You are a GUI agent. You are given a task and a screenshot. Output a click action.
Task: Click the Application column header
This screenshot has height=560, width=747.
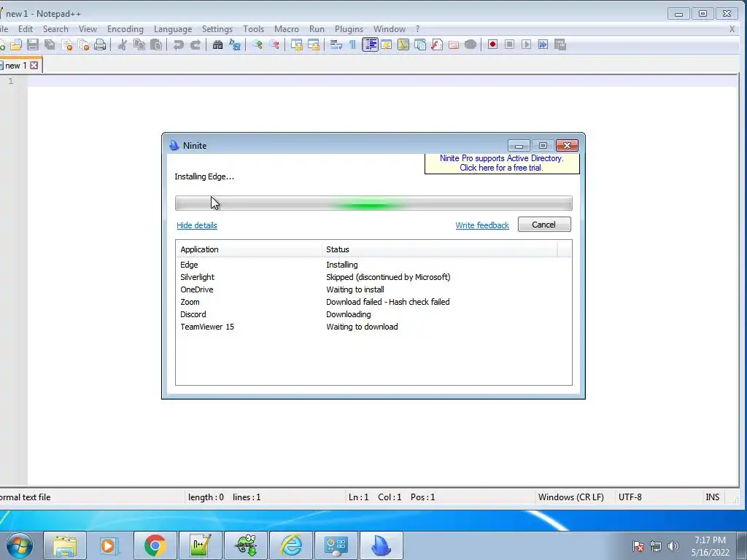(249, 249)
